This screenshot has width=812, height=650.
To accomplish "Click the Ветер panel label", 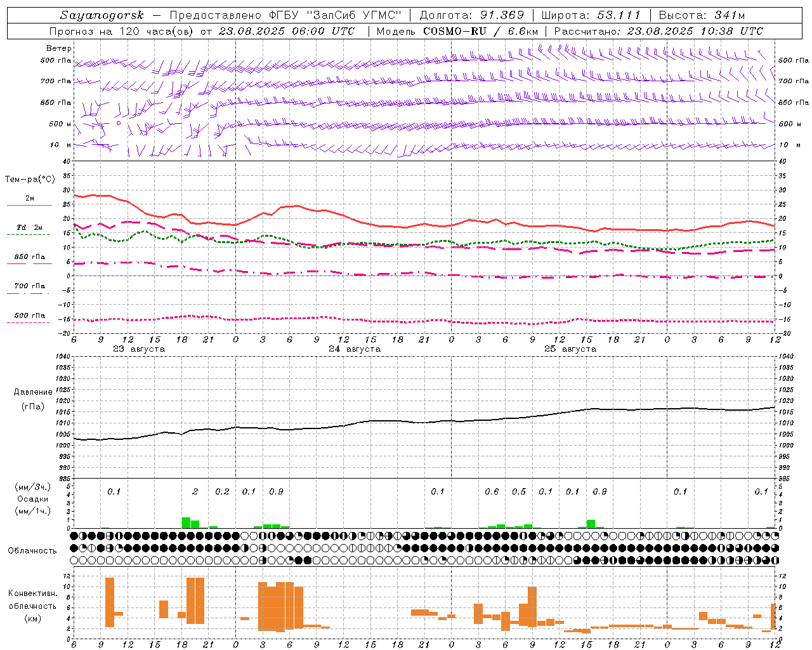I will 59,48.
